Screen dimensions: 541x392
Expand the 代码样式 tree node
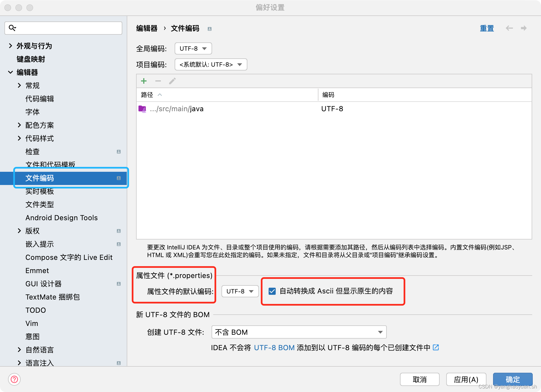[19, 138]
